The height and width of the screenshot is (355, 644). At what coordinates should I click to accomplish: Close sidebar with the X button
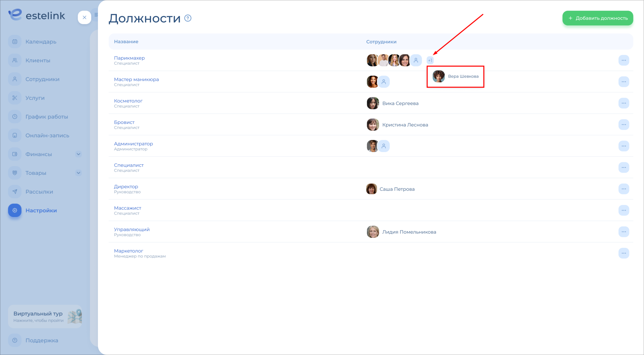[84, 18]
